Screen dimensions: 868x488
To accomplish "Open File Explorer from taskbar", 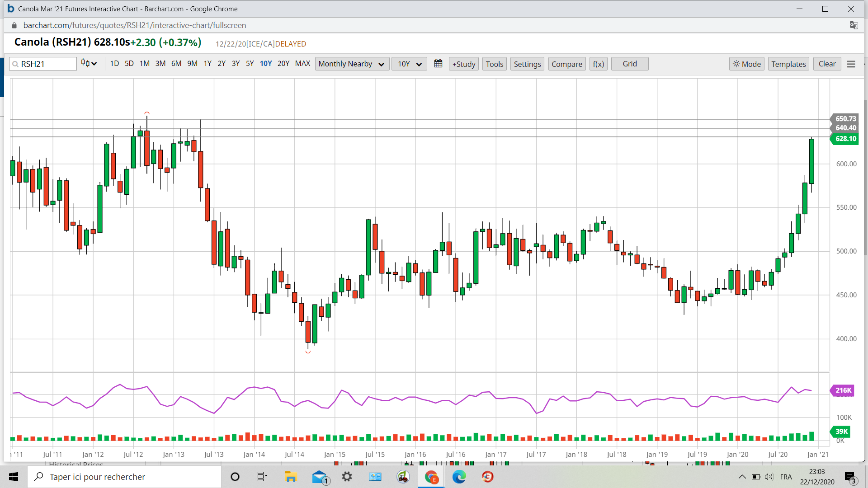I will coord(290,477).
